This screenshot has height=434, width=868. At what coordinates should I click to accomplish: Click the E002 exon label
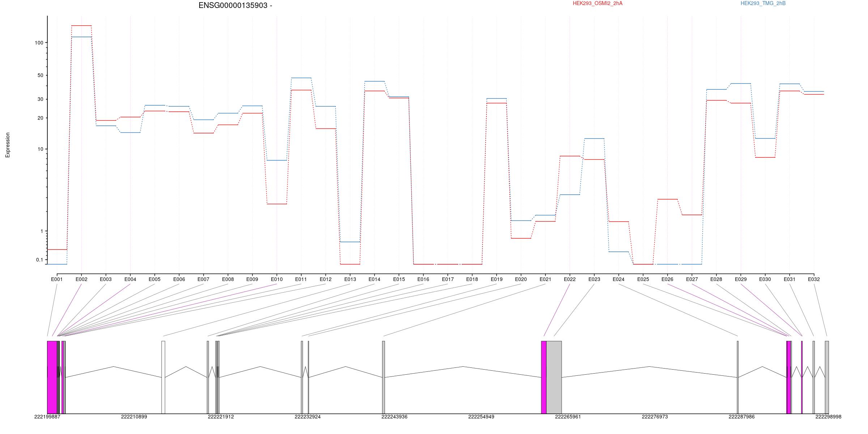pyautogui.click(x=81, y=279)
